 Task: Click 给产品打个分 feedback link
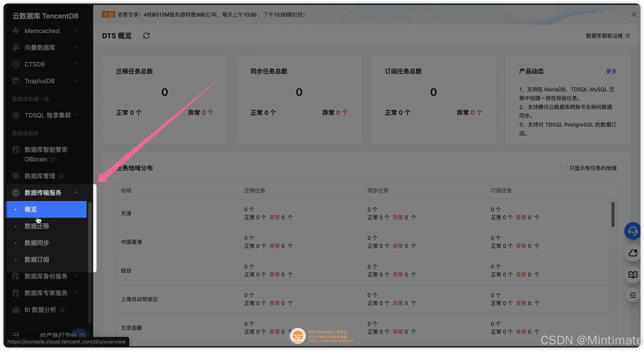point(58,335)
